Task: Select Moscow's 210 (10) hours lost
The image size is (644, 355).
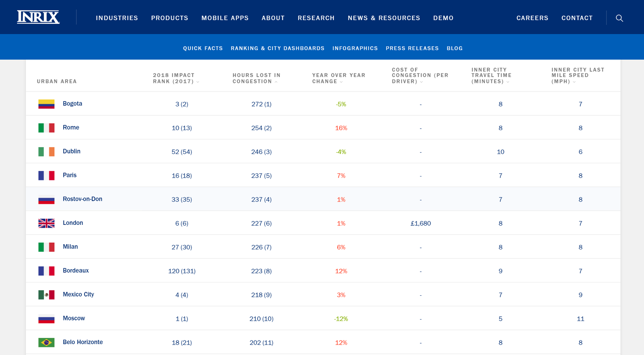Action: [262, 319]
